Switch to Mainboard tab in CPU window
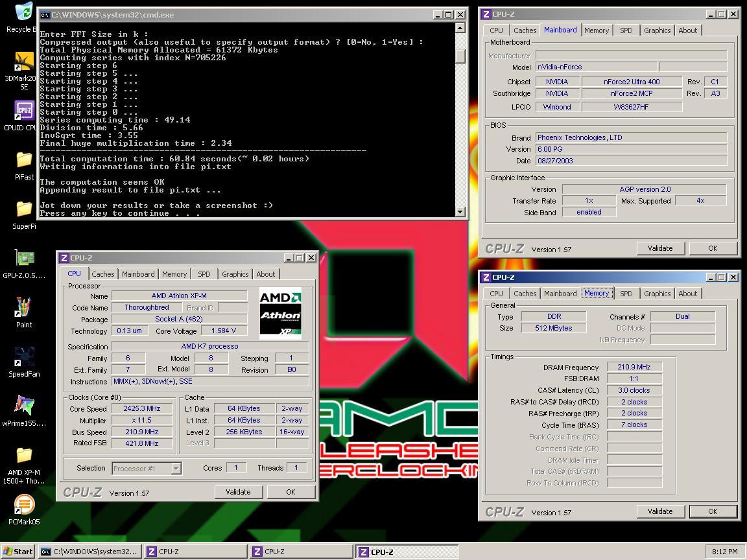The image size is (747, 560). pyautogui.click(x=138, y=274)
